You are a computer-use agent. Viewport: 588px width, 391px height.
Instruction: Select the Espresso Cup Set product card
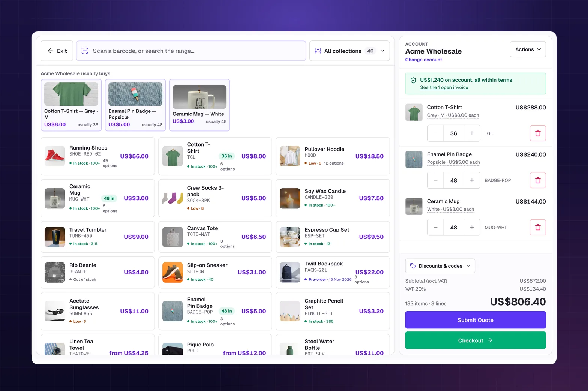coord(333,237)
